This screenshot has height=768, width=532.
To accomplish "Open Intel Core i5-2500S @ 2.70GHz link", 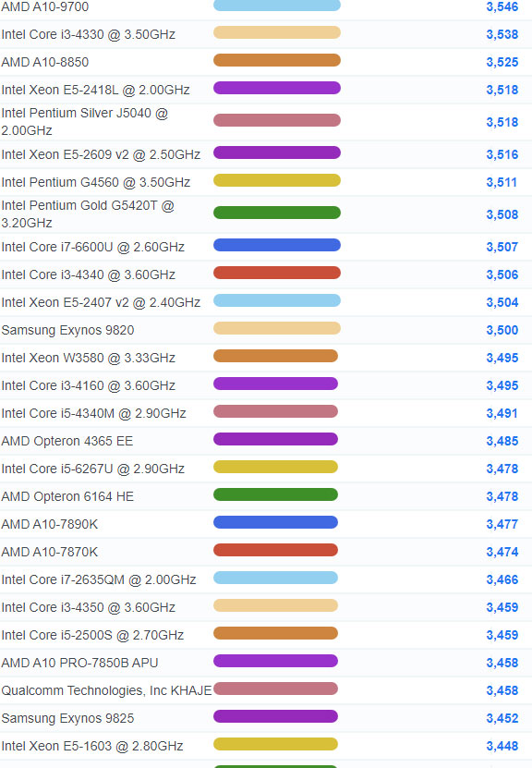I will click(92, 635).
